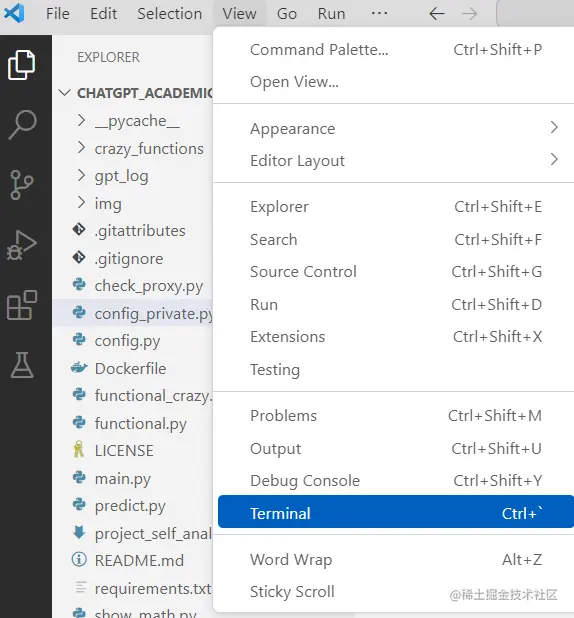Open the Extensions activity bar icon

pyautogui.click(x=22, y=305)
